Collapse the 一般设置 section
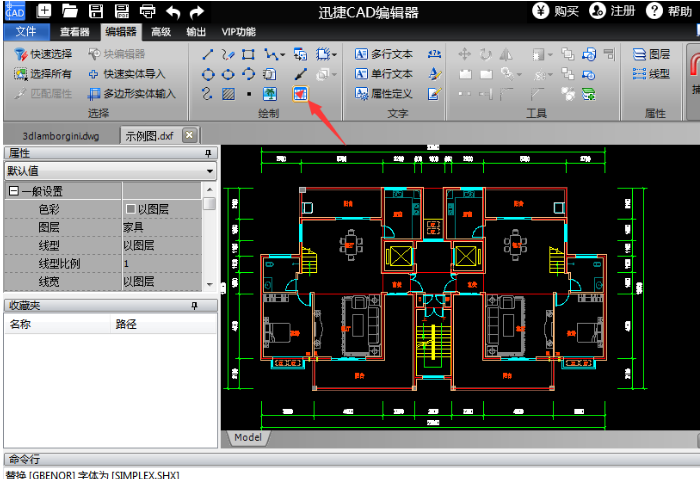Viewport: 700px width, 479px height. tap(14, 191)
